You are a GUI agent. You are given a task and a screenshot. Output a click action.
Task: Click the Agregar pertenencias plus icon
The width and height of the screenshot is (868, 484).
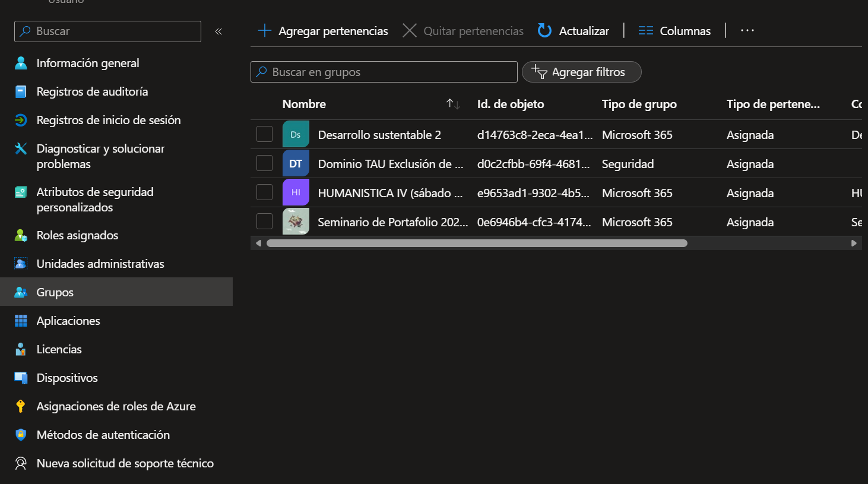tap(265, 30)
